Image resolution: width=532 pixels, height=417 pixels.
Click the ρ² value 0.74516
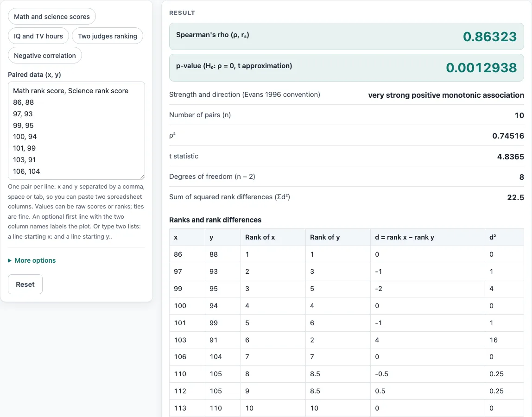point(508,136)
